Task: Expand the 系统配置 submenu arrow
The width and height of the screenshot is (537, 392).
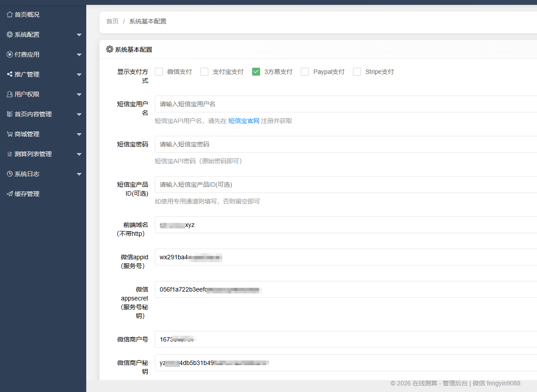Action: pos(79,35)
